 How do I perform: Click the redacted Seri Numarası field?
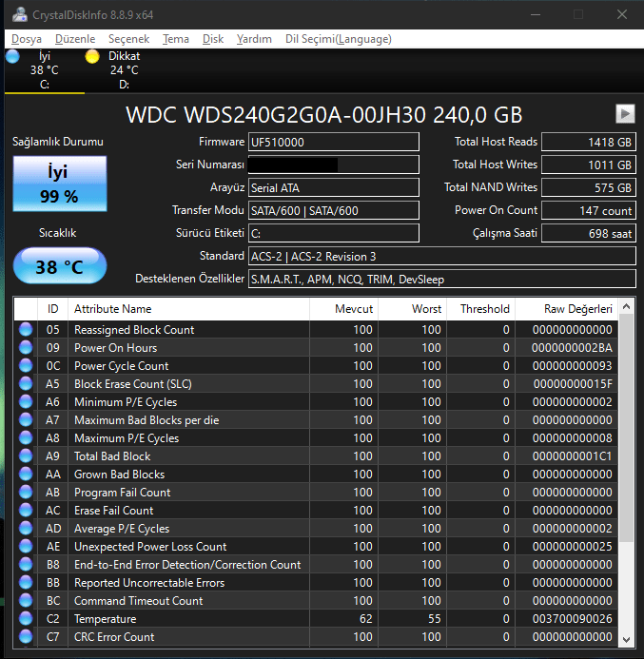(x=333, y=165)
